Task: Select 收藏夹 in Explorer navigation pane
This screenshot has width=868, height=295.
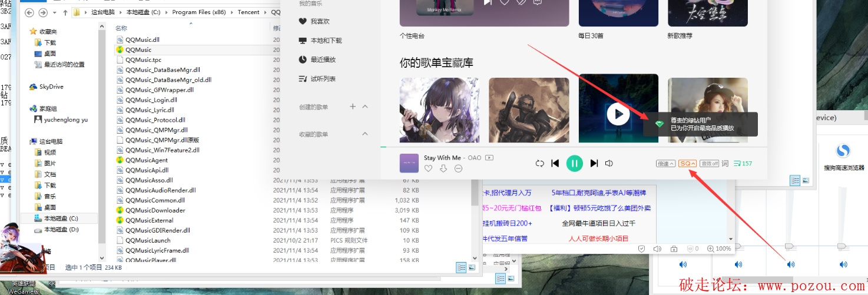Action: click(x=48, y=32)
